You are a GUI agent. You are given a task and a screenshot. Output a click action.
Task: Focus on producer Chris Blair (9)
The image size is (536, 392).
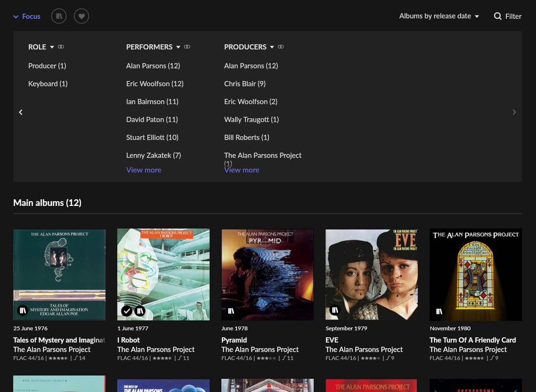tap(245, 84)
